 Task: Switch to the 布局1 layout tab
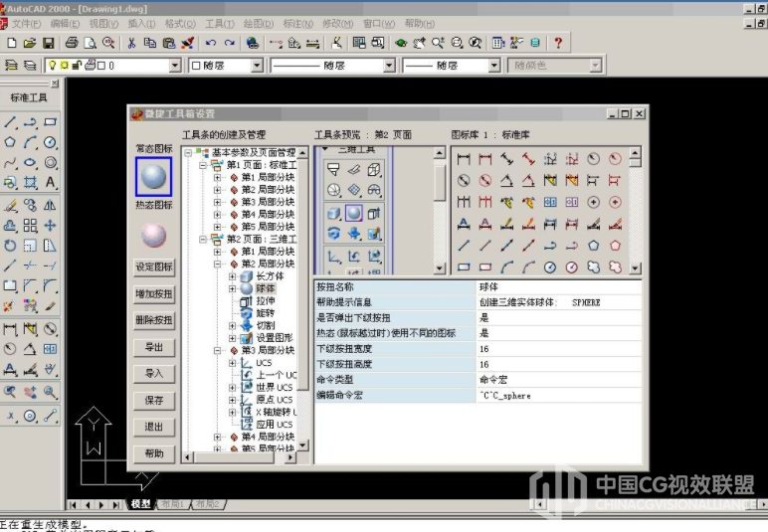click(172, 503)
